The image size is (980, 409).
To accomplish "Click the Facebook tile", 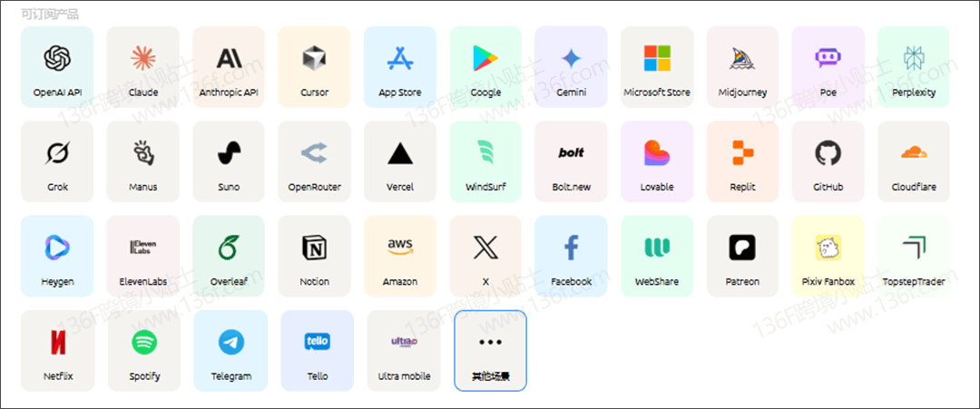I will click(572, 256).
